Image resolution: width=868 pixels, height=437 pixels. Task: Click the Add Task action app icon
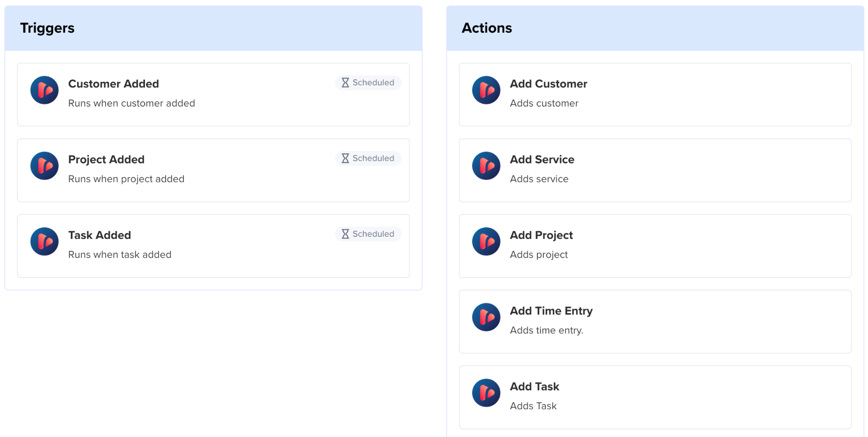click(x=486, y=393)
